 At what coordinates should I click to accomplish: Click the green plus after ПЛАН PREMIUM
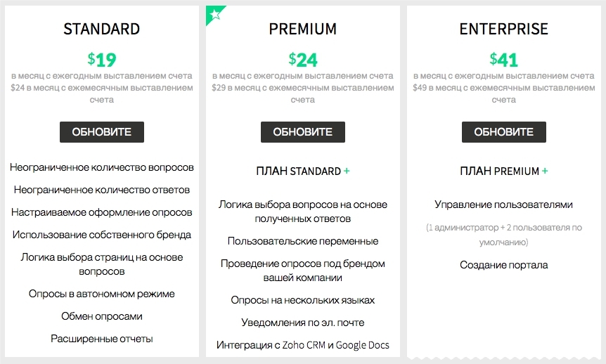click(x=545, y=171)
